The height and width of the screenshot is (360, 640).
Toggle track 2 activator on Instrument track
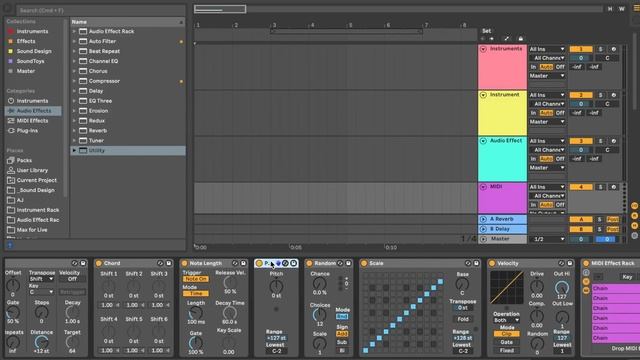coord(581,96)
